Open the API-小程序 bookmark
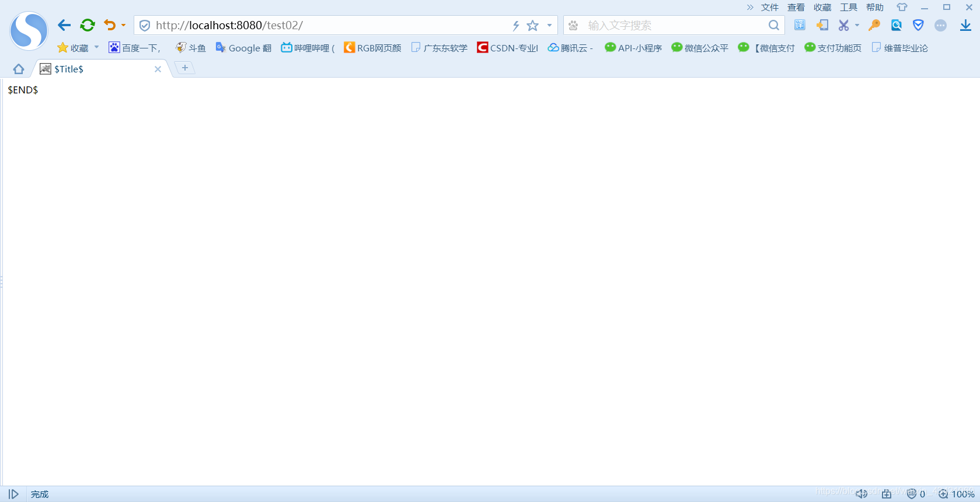This screenshot has width=980, height=502. [x=633, y=48]
